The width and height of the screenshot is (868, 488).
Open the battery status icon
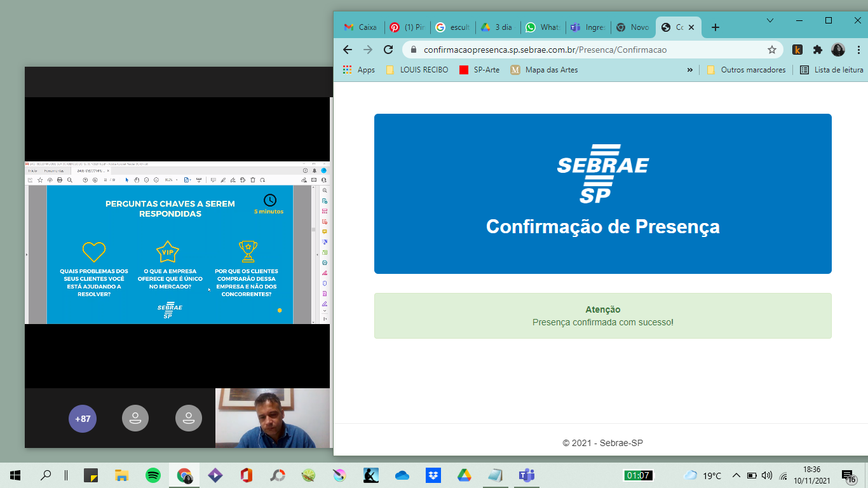[x=752, y=475]
